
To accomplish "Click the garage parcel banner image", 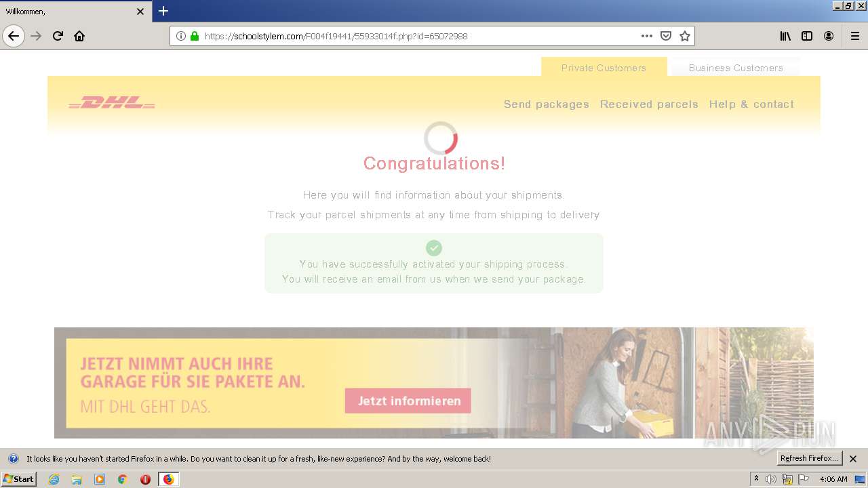I will (x=434, y=383).
